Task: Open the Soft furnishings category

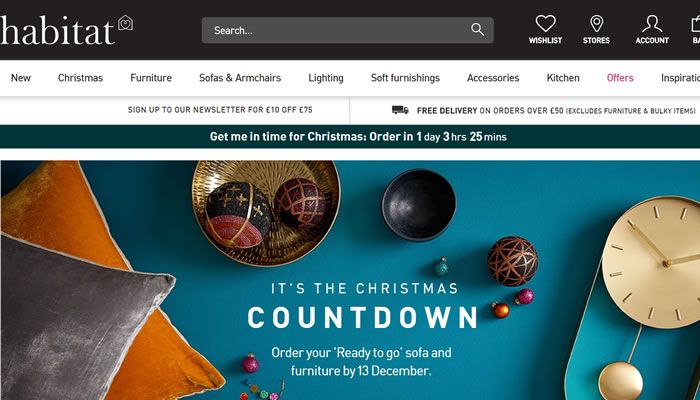Action: (x=405, y=78)
